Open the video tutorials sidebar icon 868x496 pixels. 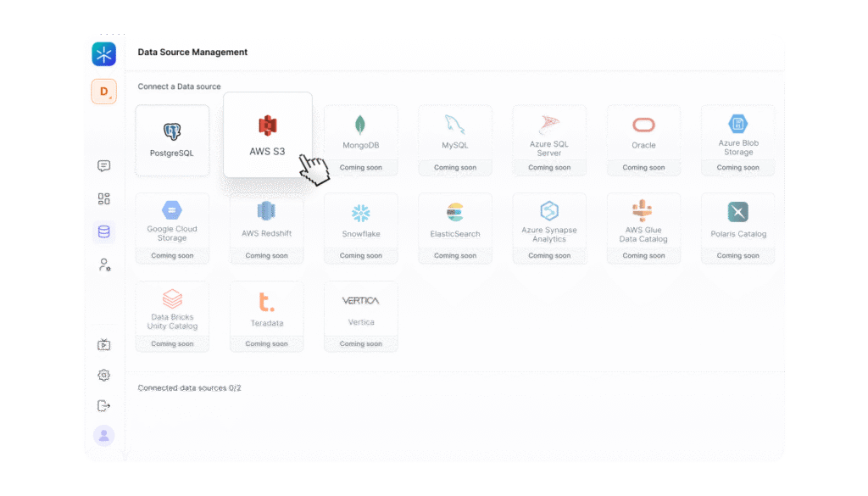coord(103,345)
